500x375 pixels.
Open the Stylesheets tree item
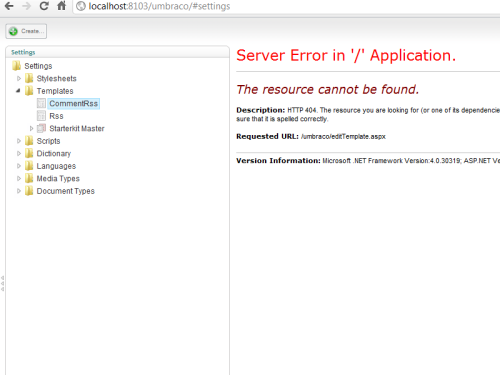[56, 79]
